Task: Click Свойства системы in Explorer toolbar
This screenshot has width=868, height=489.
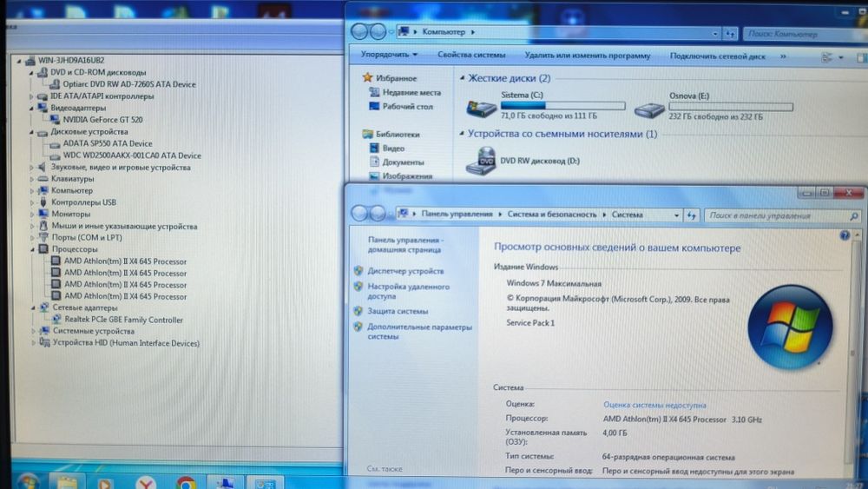Action: tap(471, 55)
